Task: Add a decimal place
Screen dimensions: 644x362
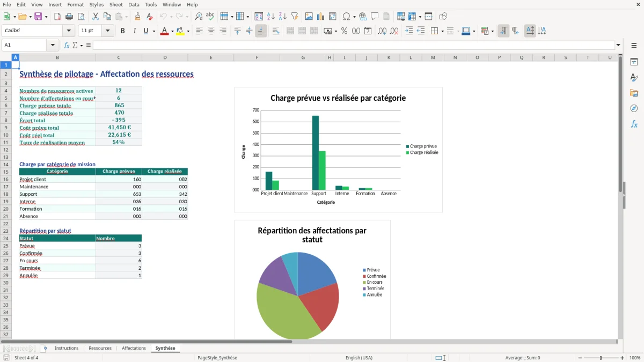Action: click(x=382, y=31)
